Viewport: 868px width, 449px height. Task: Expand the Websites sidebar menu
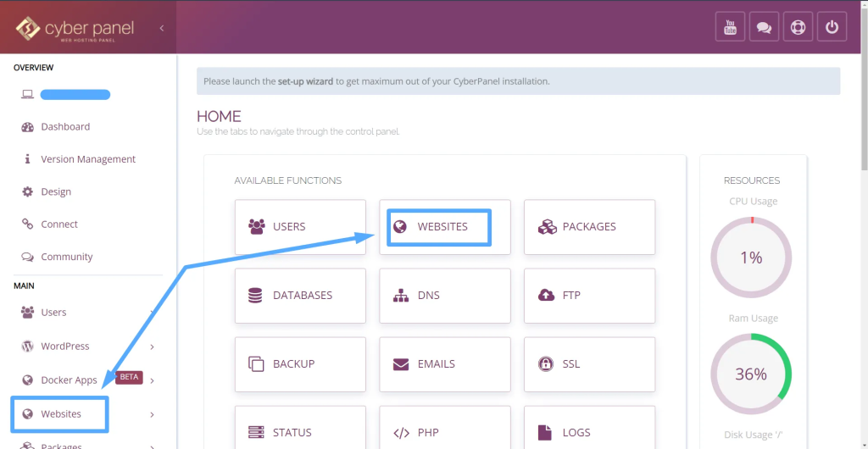point(61,414)
